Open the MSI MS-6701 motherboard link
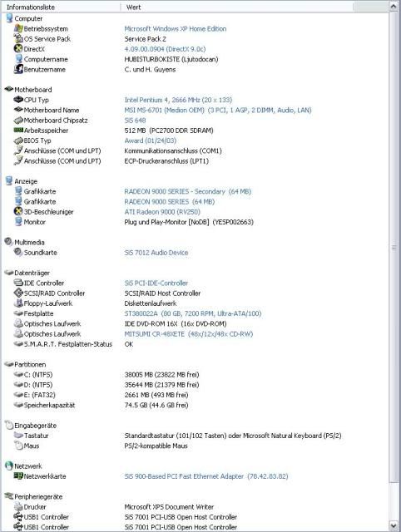Viewport: 401px width, 532px height. tap(218, 111)
